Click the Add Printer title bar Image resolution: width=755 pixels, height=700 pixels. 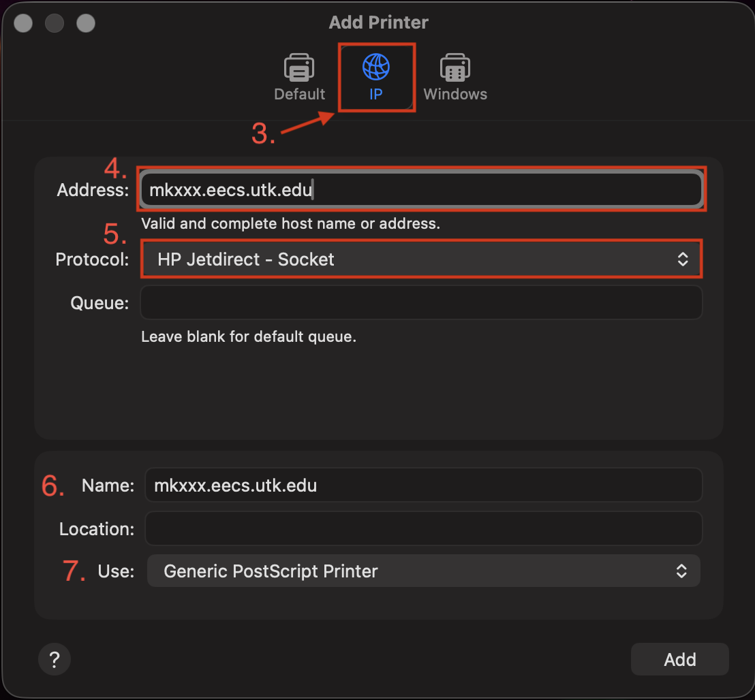(378, 22)
